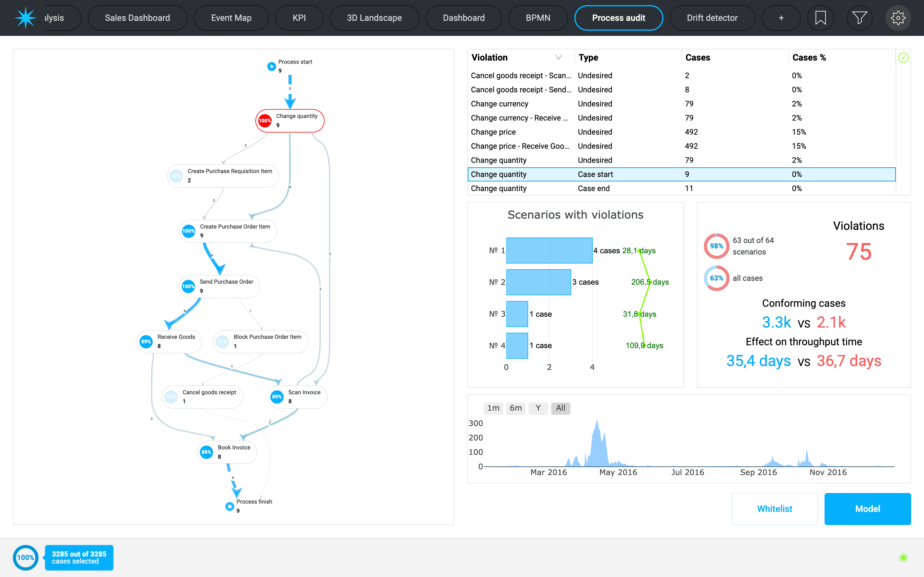Viewport: 924px width, 577px height.
Task: Open the filter funnel icon
Action: [x=860, y=18]
